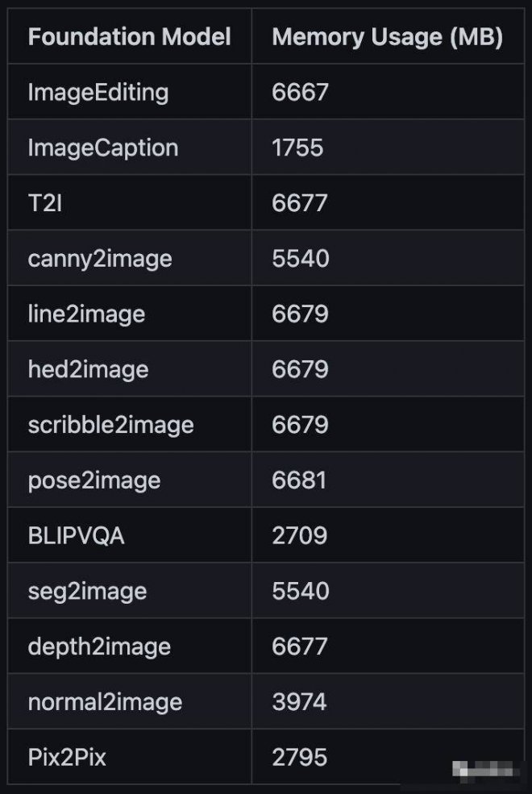
Task: Select the Pix2Pix model name
Action: click(67, 757)
